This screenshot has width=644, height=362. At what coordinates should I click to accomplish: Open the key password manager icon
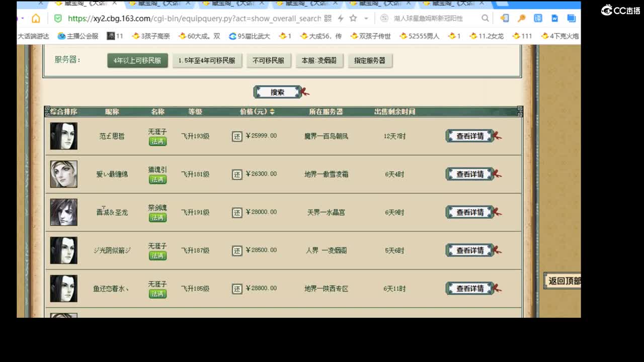[521, 19]
